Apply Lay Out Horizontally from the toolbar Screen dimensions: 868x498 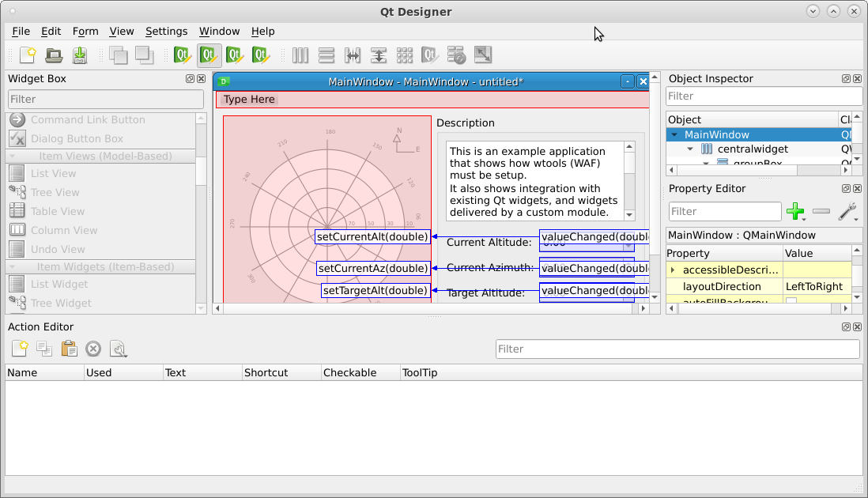pos(300,55)
